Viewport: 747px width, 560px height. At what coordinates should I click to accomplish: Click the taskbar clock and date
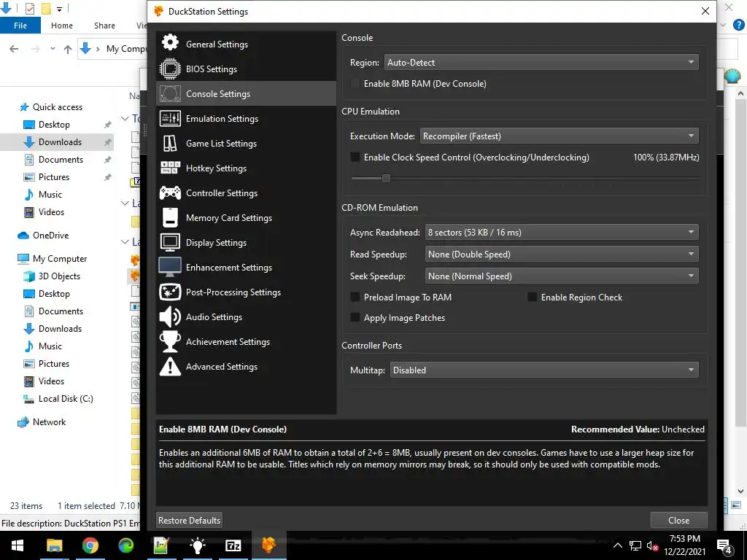click(x=684, y=545)
